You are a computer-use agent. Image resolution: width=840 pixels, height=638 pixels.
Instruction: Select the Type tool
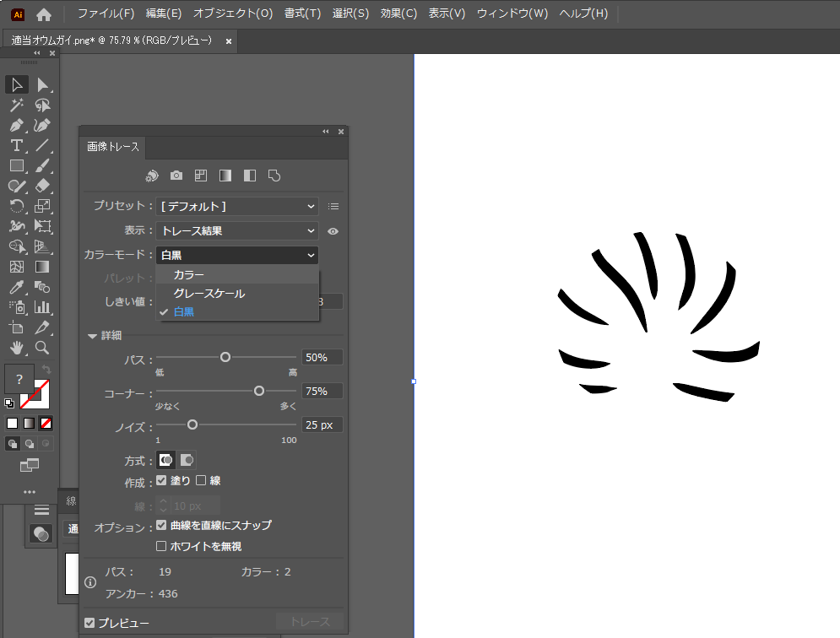(16, 145)
